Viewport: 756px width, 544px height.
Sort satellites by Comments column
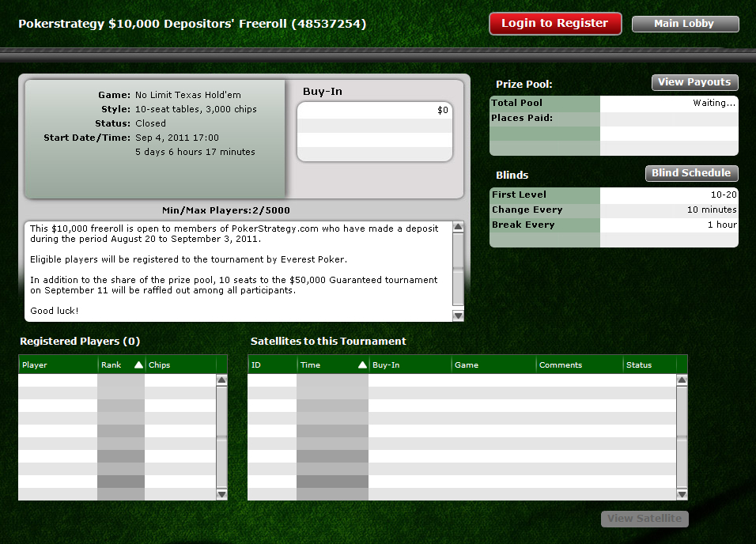(580, 365)
